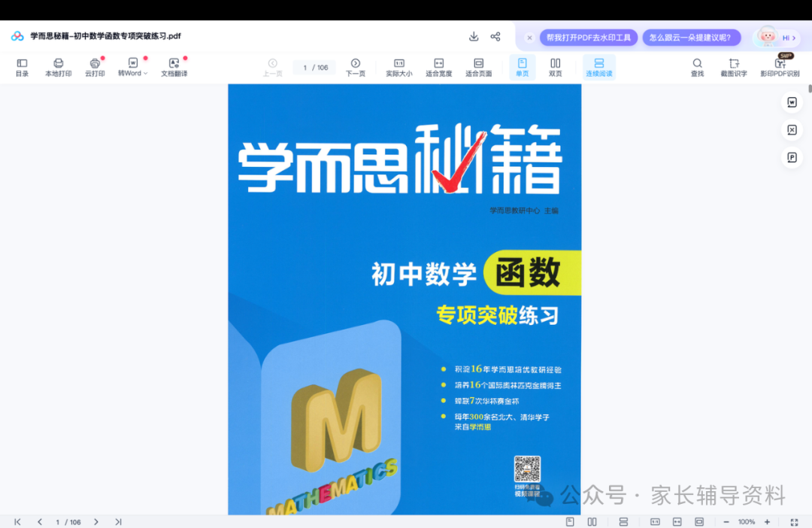This screenshot has height=528, width=812.
Task: Switch to 单页 single page layout
Action: coord(522,68)
